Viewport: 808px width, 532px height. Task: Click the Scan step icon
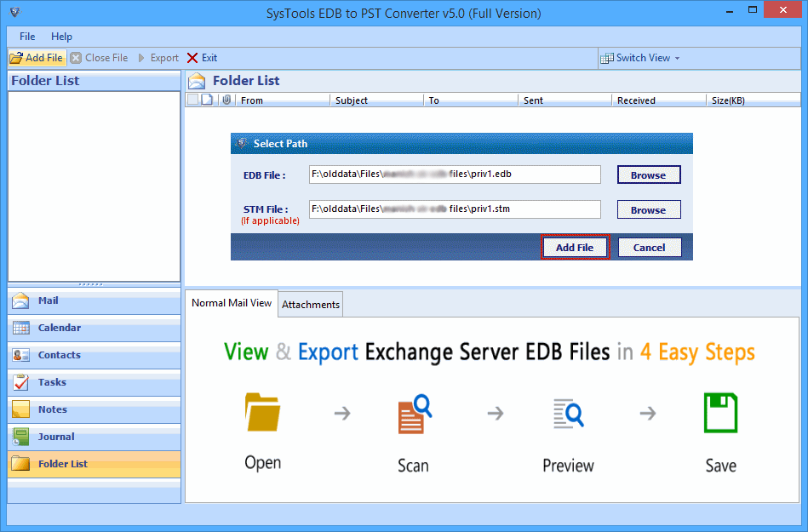click(415, 414)
